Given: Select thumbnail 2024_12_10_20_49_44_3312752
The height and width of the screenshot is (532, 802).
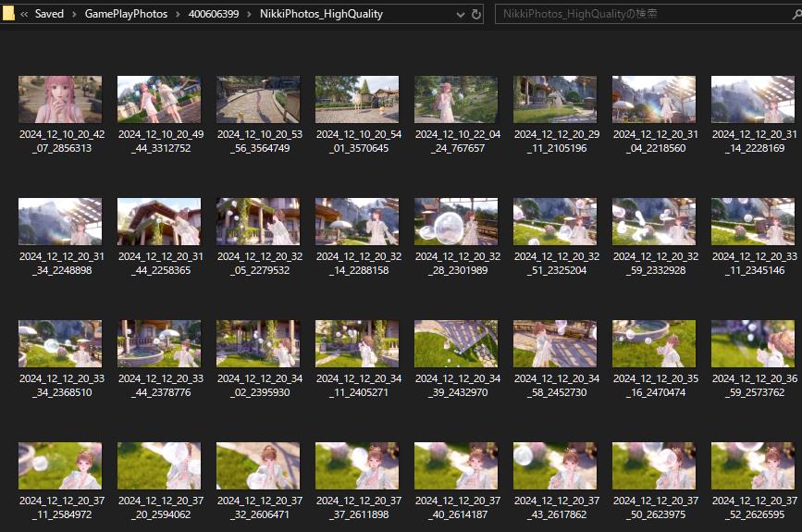Looking at the screenshot, I should [x=159, y=99].
